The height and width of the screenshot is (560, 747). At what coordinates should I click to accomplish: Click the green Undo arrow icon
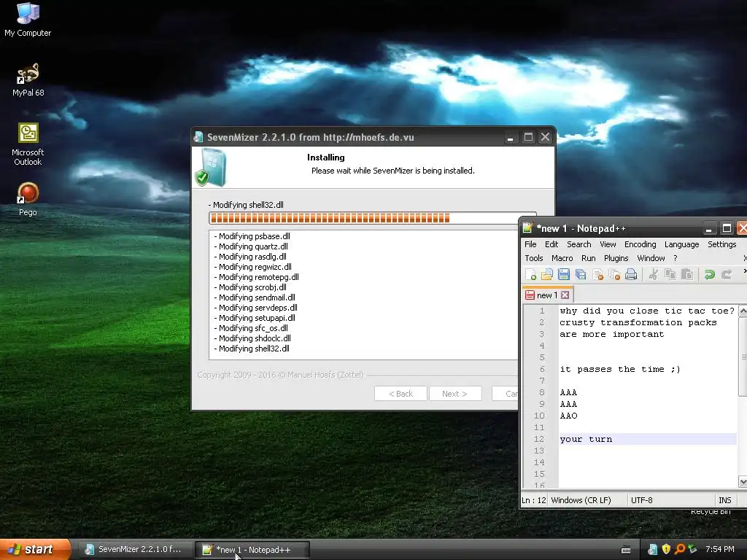tap(709, 274)
